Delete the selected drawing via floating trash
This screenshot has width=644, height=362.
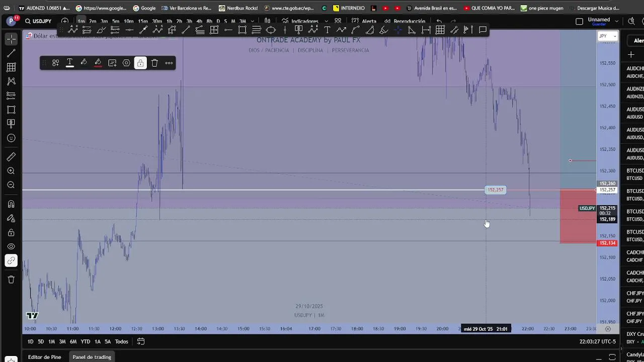click(154, 63)
